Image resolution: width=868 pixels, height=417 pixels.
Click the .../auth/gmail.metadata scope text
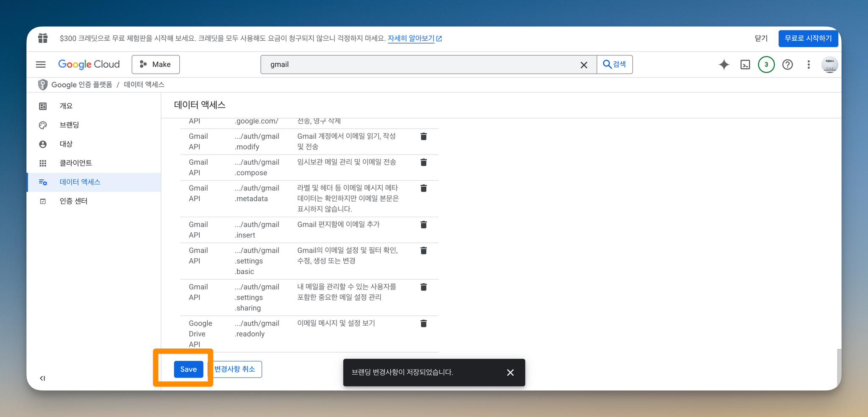coord(257,193)
